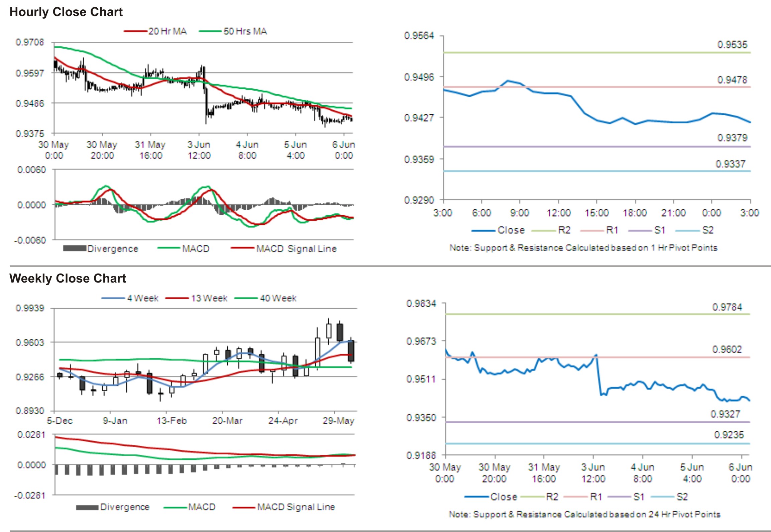
Task: Select the 4 Week legend entry
Action: (x=130, y=298)
